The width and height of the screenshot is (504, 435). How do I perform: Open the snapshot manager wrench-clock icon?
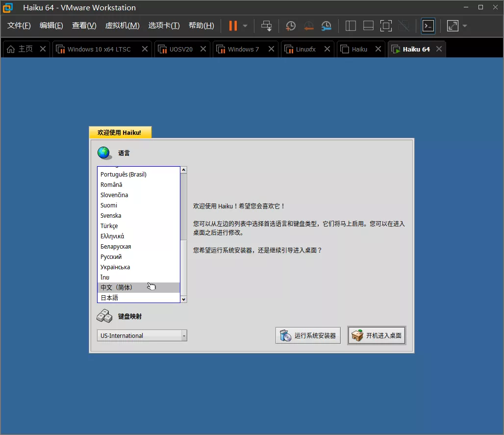click(326, 26)
